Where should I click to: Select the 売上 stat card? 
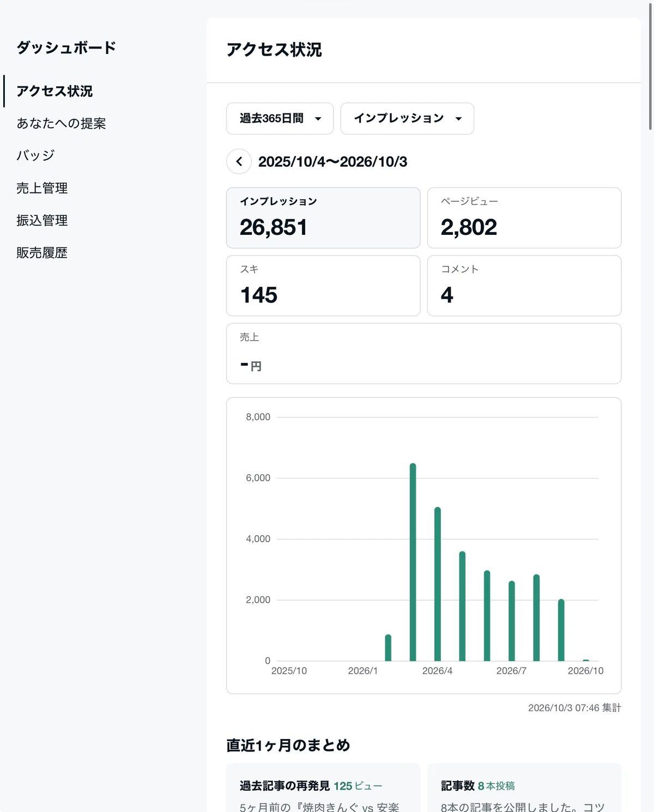point(424,354)
